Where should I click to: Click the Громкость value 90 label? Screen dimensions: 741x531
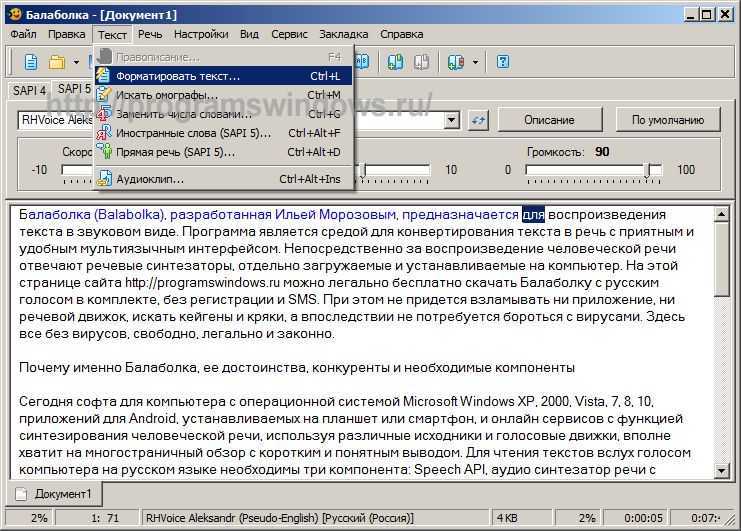(602, 152)
